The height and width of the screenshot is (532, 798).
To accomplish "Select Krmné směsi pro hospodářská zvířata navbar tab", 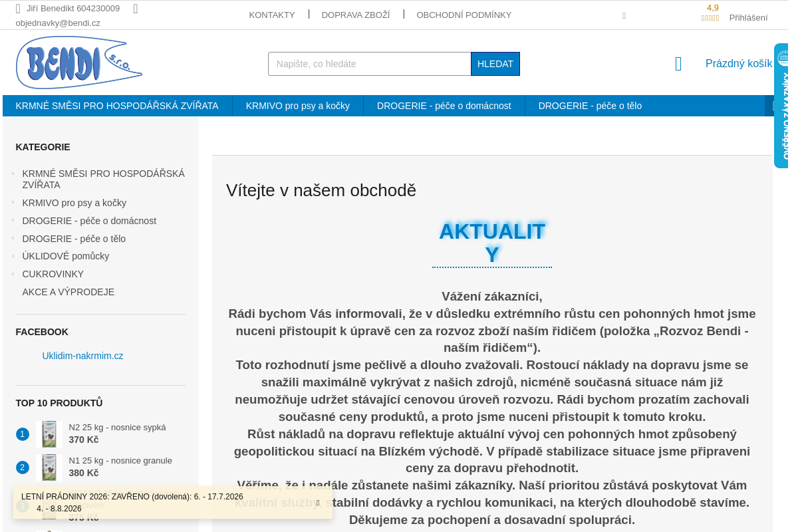I will click(x=117, y=106).
